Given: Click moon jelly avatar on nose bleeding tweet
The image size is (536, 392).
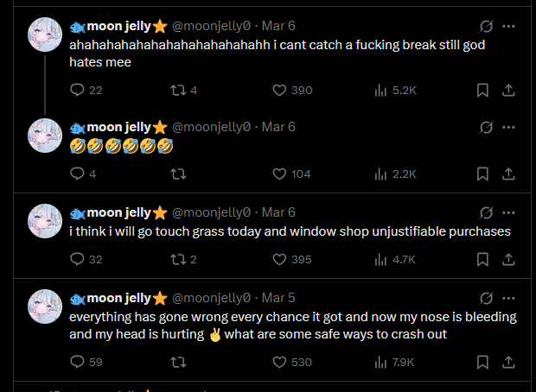Looking at the screenshot, I should (x=45, y=307).
